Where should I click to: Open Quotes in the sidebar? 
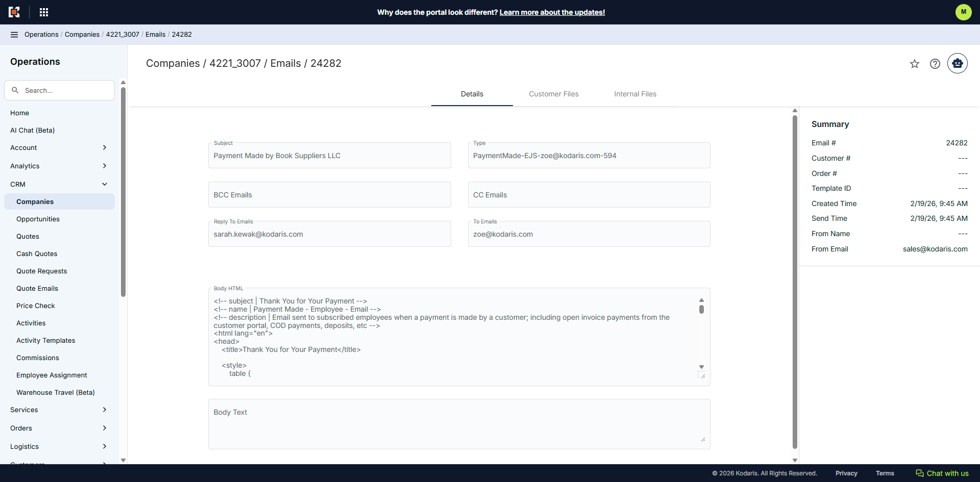[59, 236]
